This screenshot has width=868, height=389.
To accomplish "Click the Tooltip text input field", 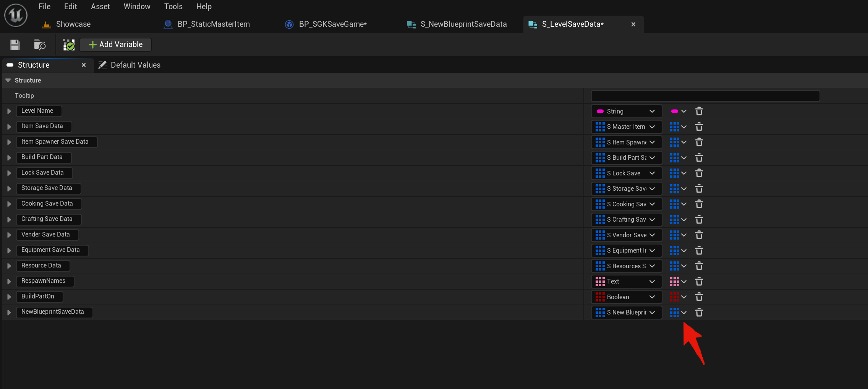I will click(705, 96).
